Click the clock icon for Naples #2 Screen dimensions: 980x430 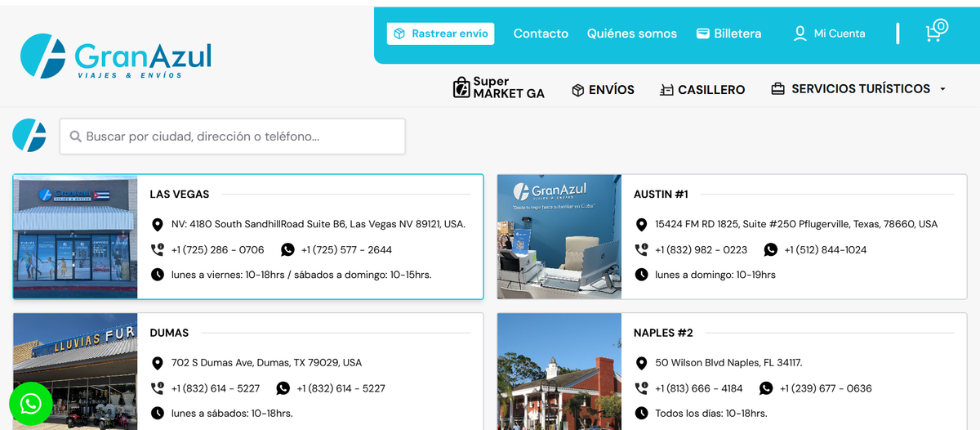(641, 414)
